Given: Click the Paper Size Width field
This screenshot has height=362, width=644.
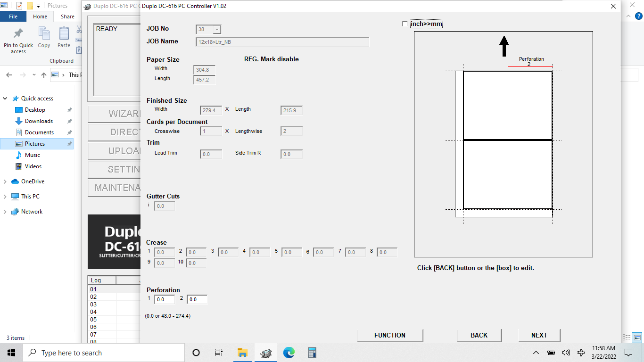Looking at the screenshot, I should coord(205,70).
